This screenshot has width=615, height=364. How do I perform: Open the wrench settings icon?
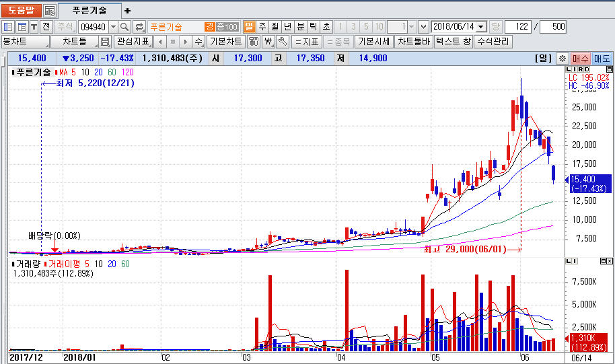click(283, 42)
